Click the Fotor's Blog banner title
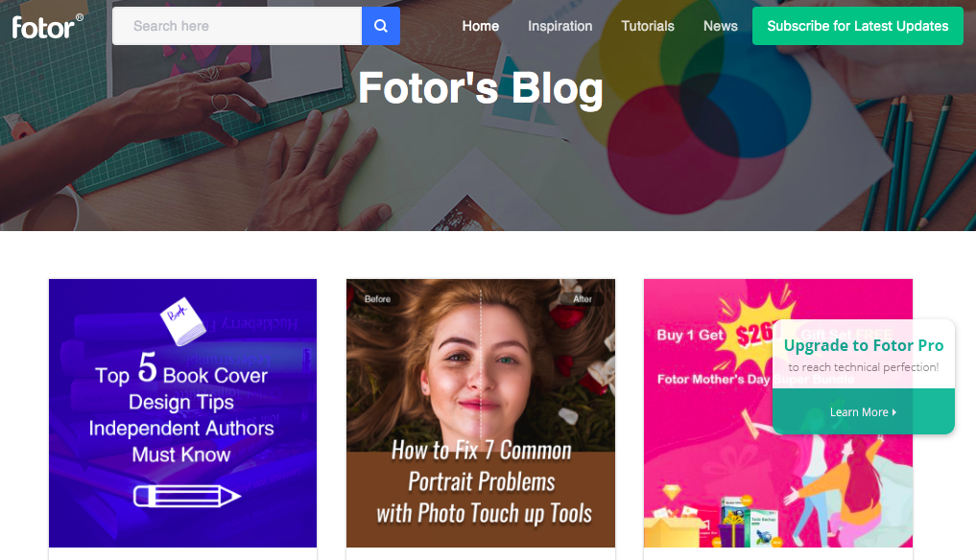This screenshot has height=560, width=976. [481, 87]
